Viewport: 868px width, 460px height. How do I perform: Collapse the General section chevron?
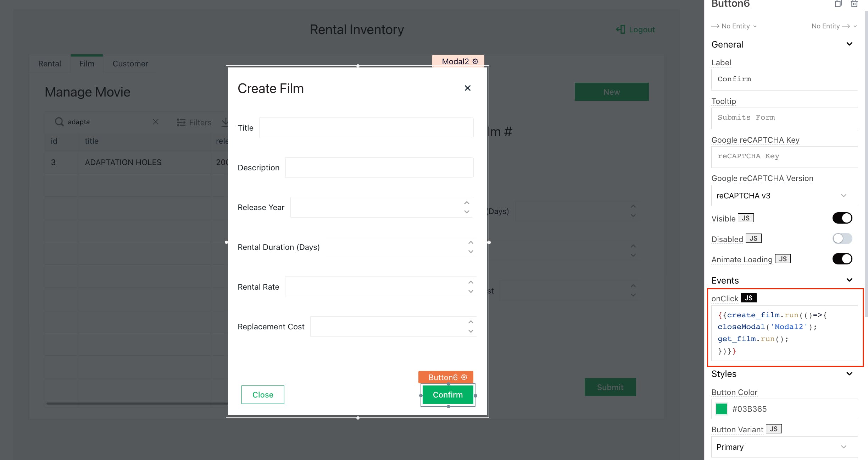tap(849, 44)
